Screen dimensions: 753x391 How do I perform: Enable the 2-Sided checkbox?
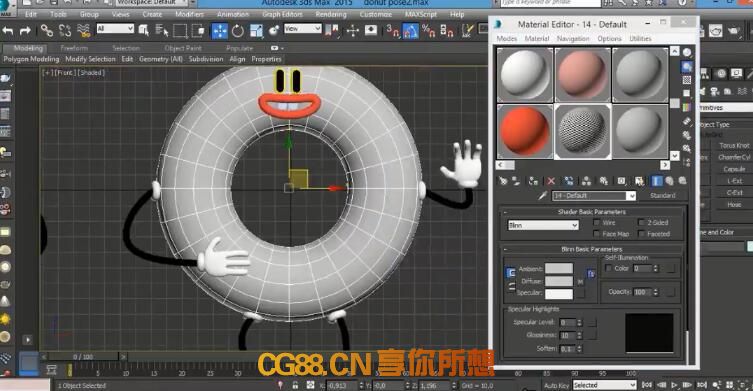641,222
